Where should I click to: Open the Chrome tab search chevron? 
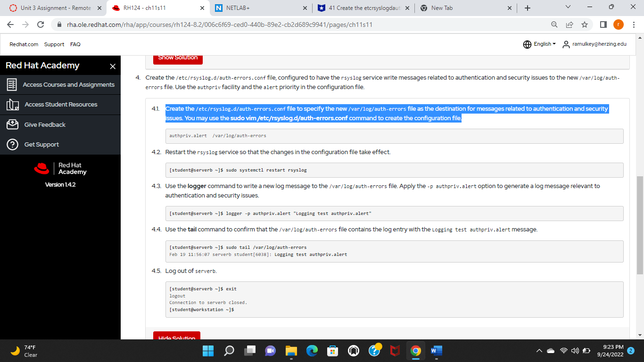568,8
